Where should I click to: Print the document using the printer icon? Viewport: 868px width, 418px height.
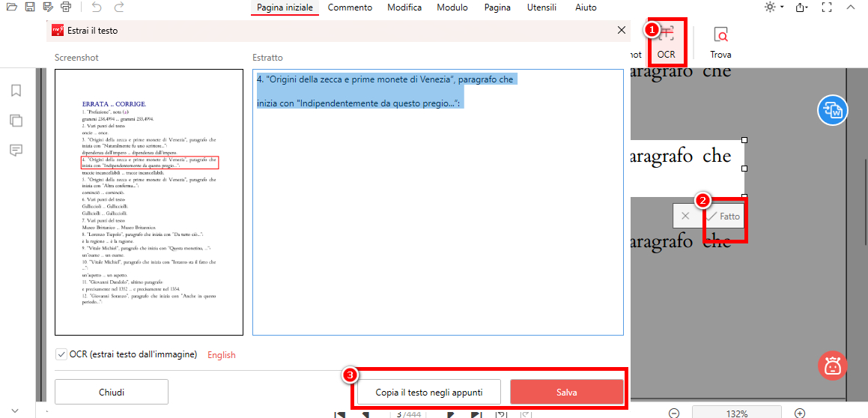click(66, 7)
